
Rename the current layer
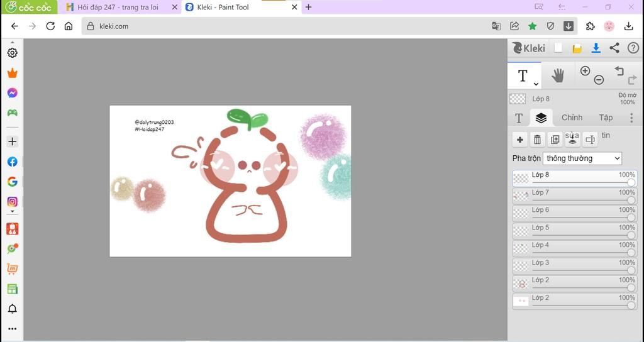(590, 140)
